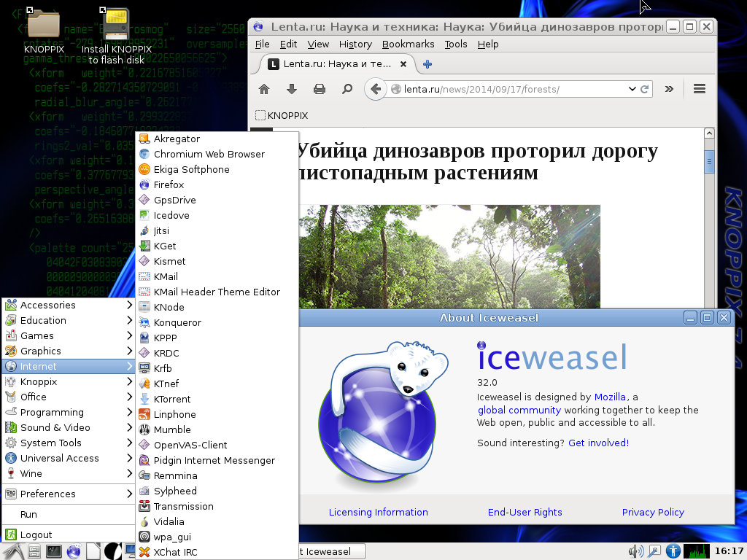Expand the Sound & Video category
This screenshot has height=560, width=747.
[x=69, y=427]
